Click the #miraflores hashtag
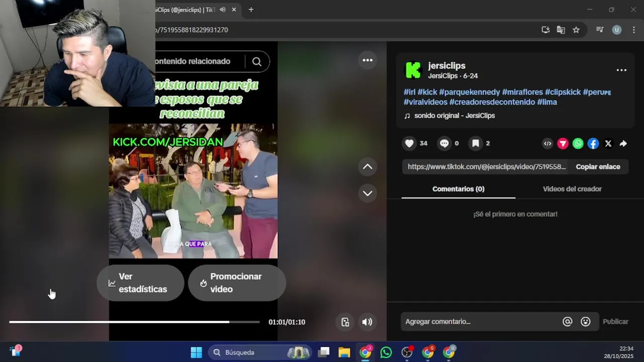This screenshot has height=362, width=644. point(522,93)
